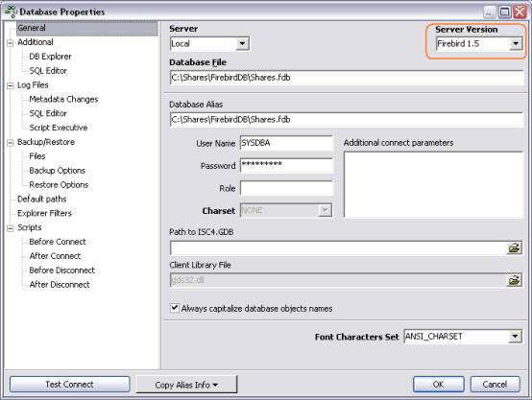Viewport: 532px width, 400px height.
Task: Select DB Explorer under Additional
Action: [x=50, y=57]
